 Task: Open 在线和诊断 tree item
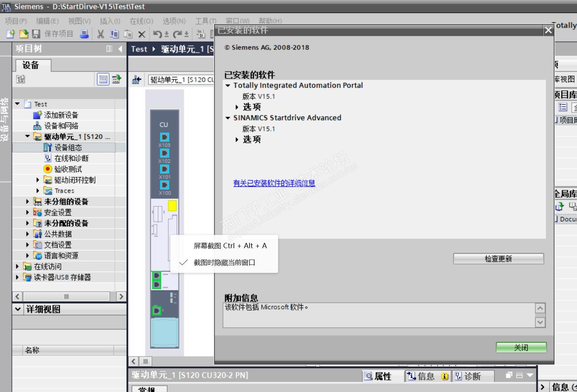[71, 158]
